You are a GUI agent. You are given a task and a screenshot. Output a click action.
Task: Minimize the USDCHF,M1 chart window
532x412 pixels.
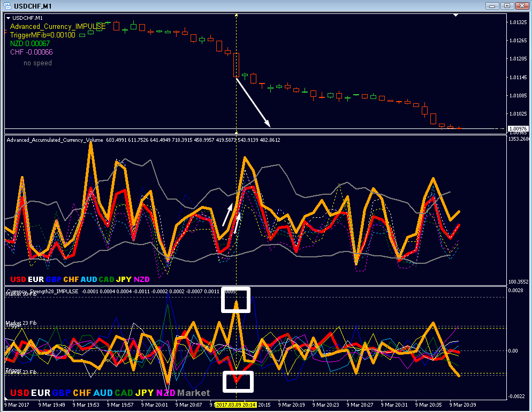click(x=492, y=6)
